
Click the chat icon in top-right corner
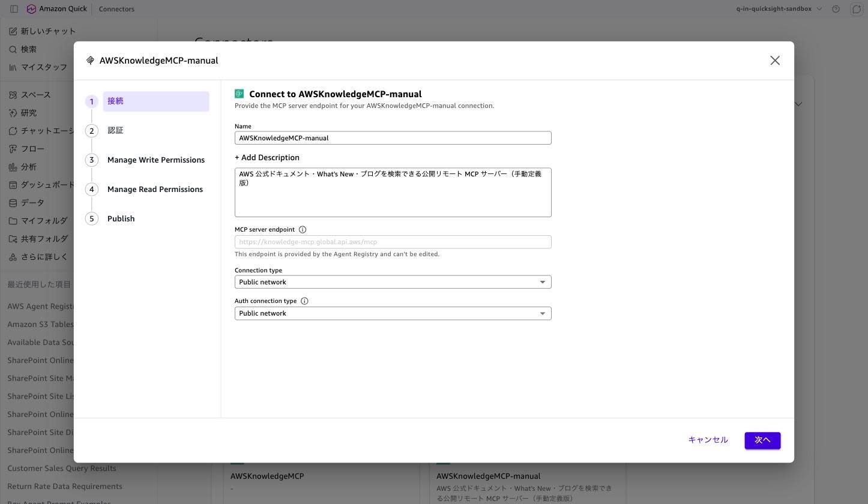857,9
